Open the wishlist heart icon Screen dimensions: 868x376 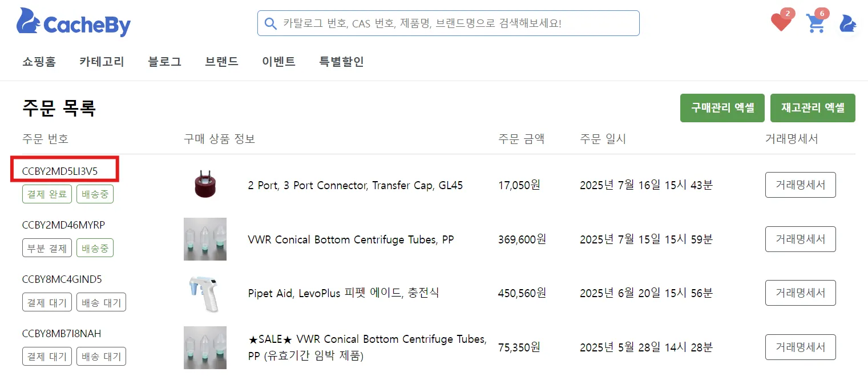[x=780, y=22]
